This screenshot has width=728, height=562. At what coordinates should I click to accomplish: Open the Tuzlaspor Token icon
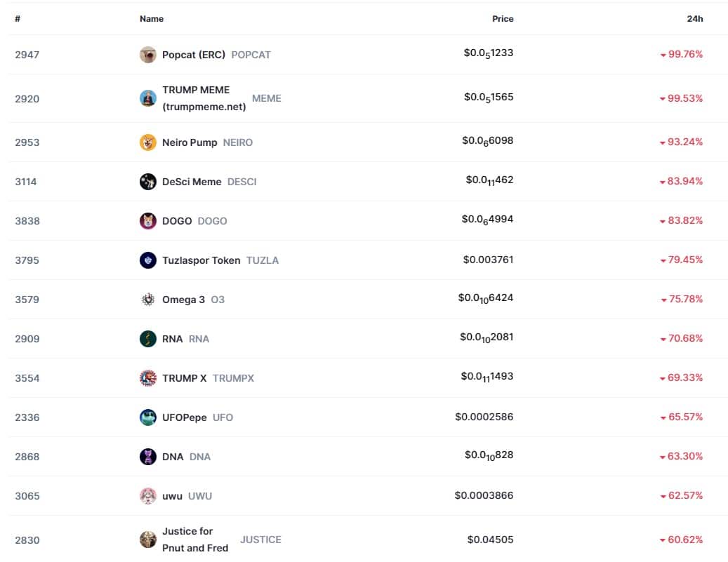(147, 260)
